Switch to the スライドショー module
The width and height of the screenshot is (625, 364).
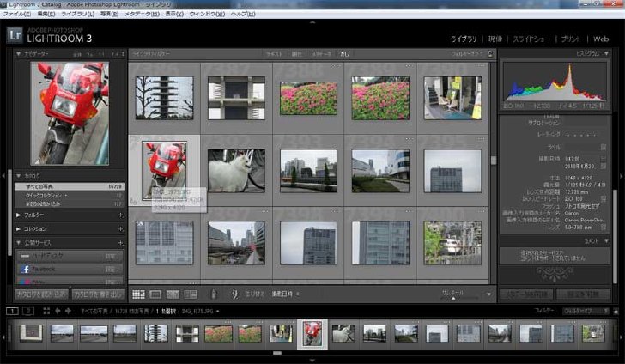point(531,39)
